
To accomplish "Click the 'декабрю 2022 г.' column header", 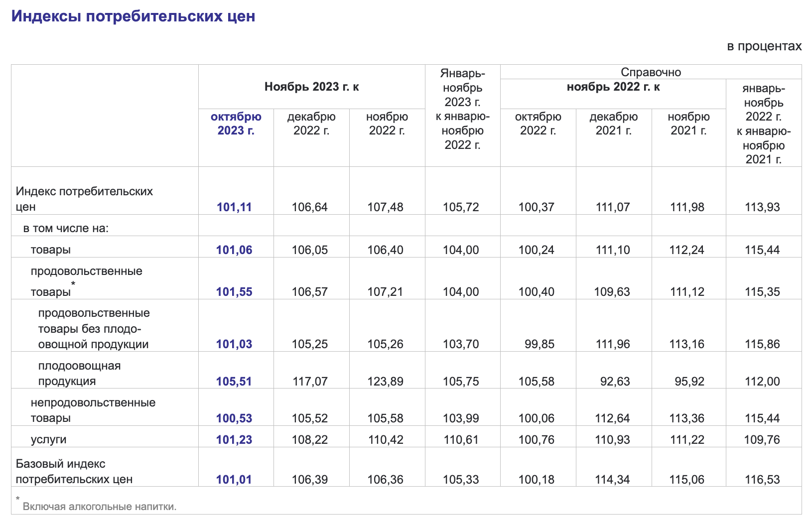I will click(311, 124).
